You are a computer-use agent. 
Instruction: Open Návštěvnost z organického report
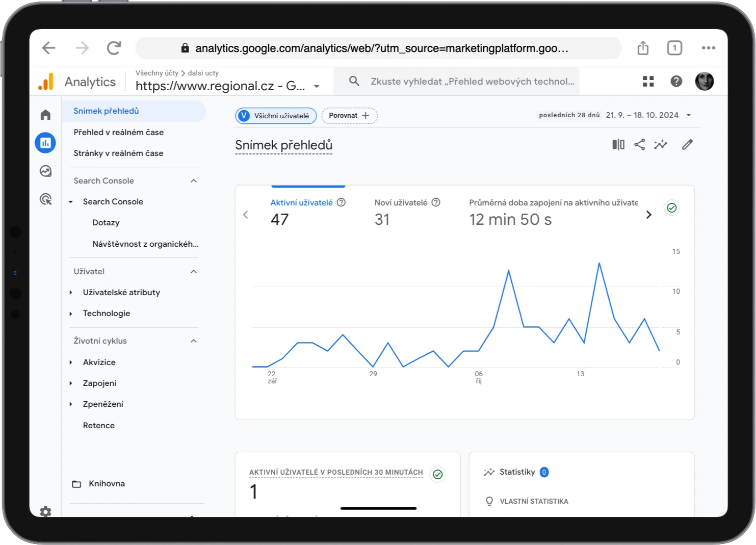click(x=145, y=244)
